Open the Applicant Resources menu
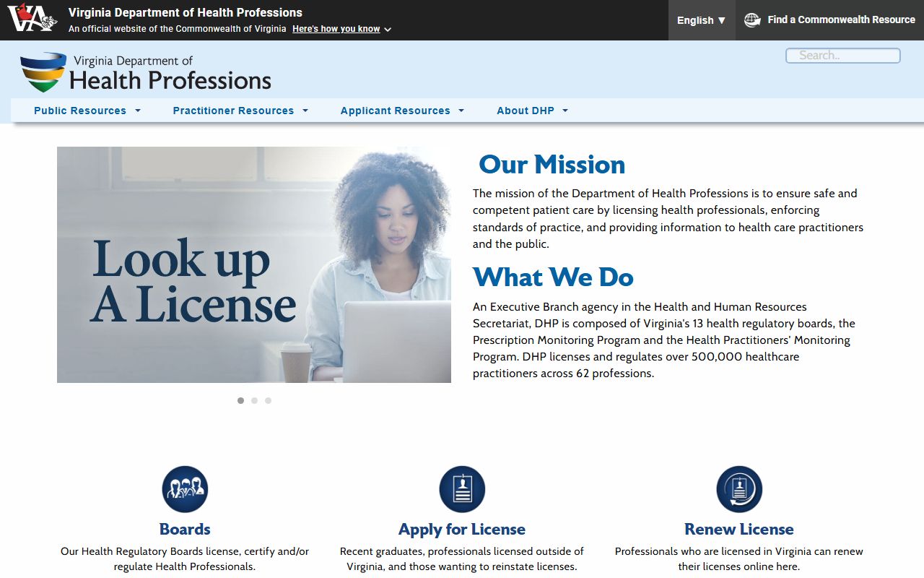The image size is (924, 578). 402,111
